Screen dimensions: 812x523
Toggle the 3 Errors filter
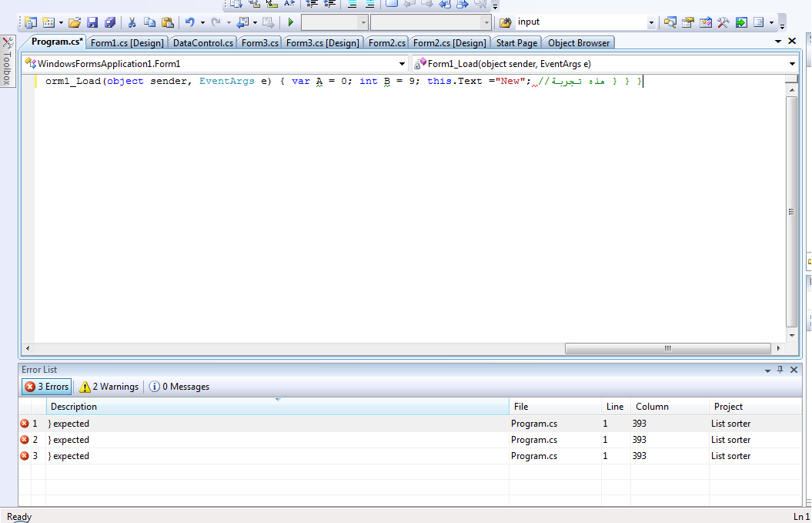(46, 387)
